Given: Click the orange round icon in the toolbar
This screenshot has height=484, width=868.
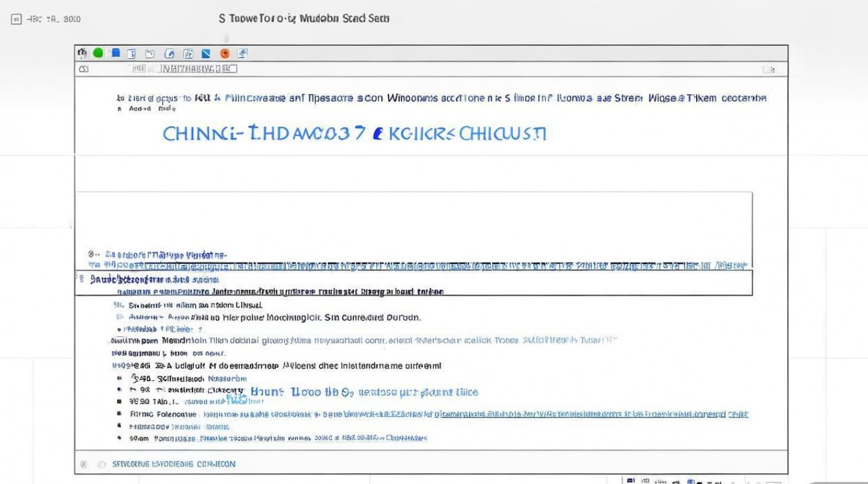Looking at the screenshot, I should pos(225,54).
